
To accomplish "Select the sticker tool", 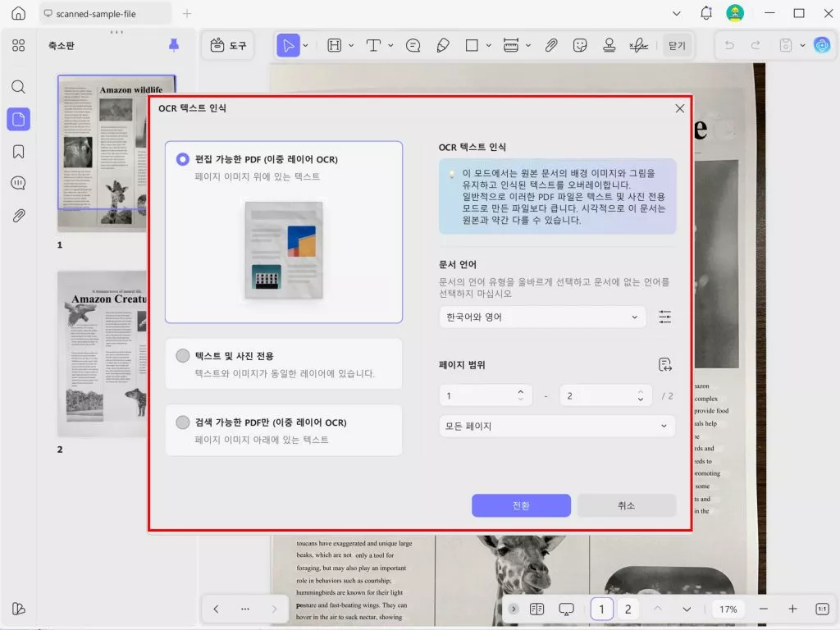I will (x=580, y=46).
